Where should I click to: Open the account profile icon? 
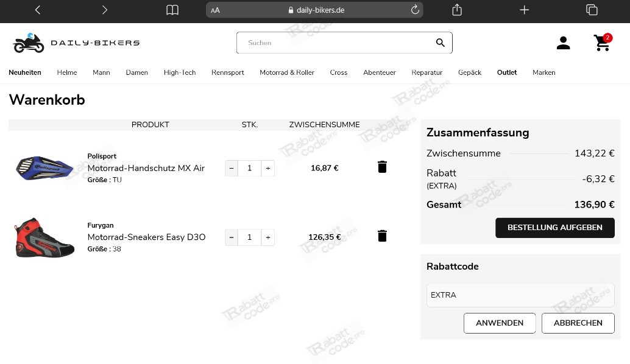(x=563, y=43)
